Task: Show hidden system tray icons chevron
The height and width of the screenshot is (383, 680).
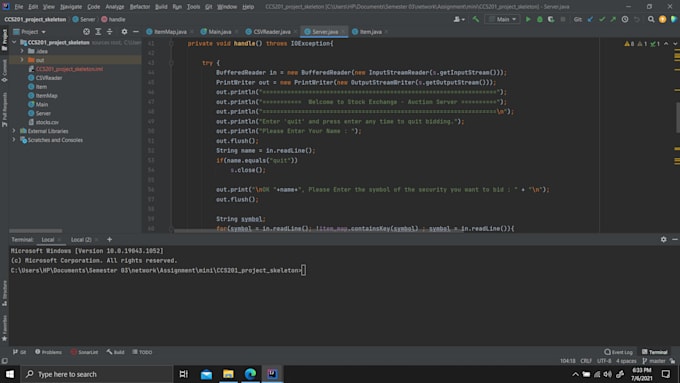Action: [575, 374]
